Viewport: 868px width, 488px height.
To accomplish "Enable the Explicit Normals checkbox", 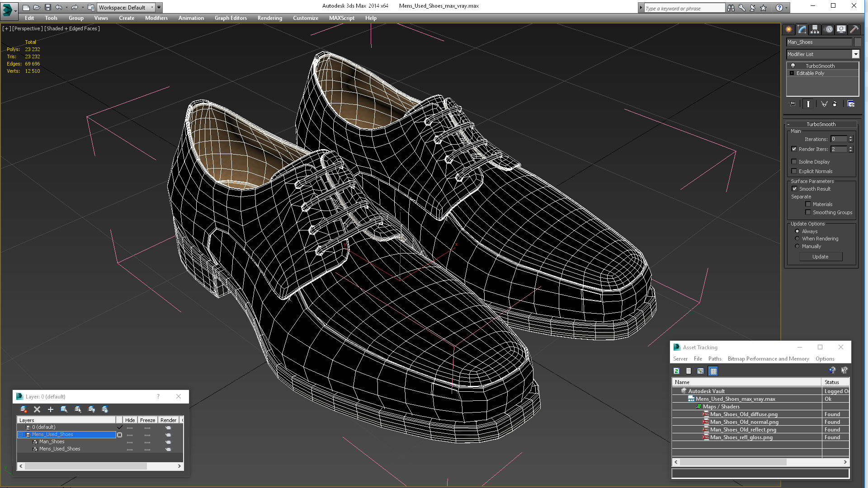I will (x=794, y=171).
